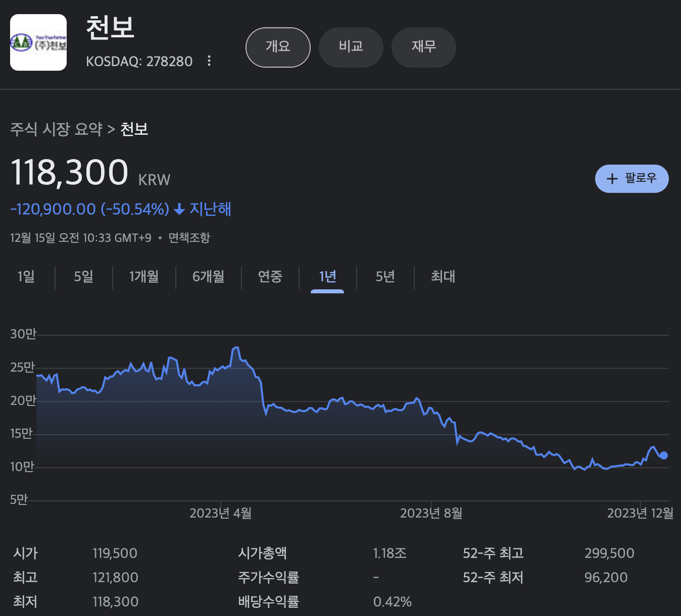Click the 배당수익률 value 0.42%

393,602
